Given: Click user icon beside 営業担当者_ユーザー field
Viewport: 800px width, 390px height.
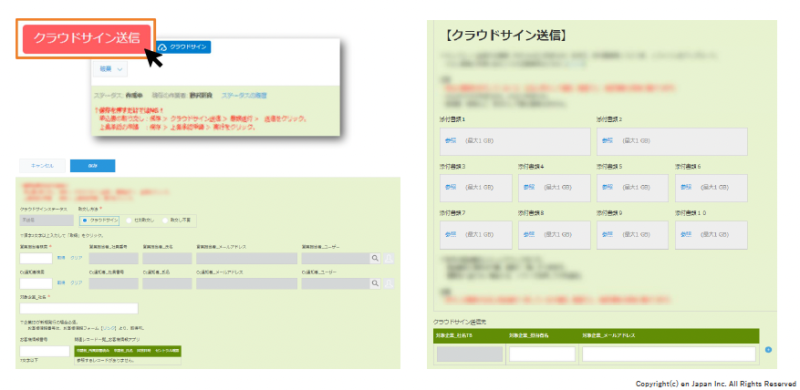Looking at the screenshot, I should (388, 258).
